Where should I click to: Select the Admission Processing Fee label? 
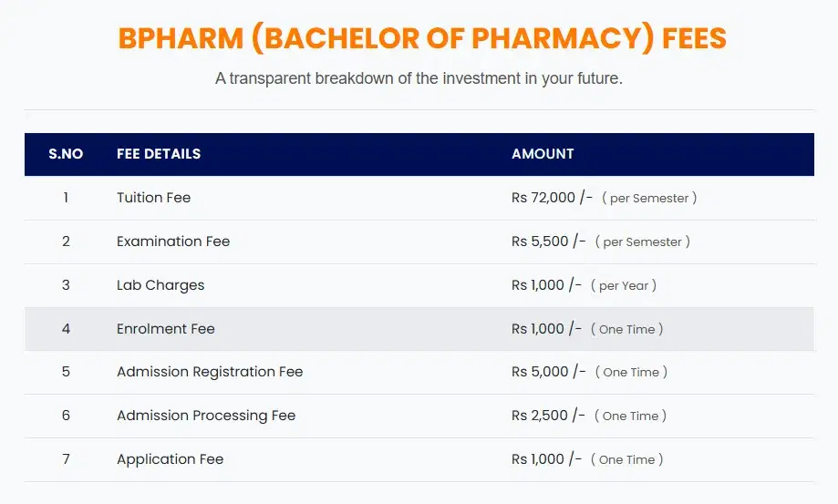pos(206,416)
